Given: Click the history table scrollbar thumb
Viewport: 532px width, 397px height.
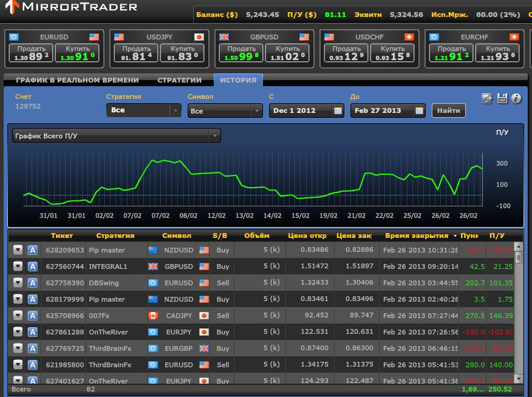Looking at the screenshot, I should pos(518,257).
